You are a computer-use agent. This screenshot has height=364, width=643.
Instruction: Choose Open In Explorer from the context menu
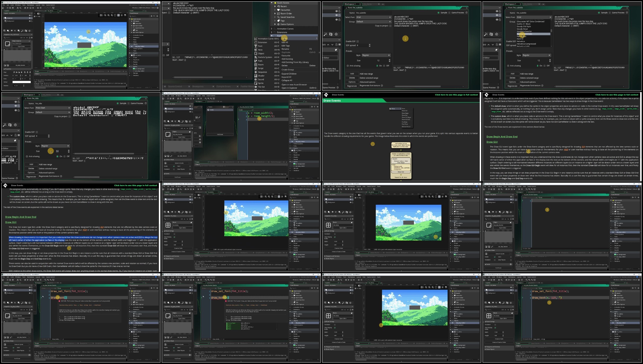tap(289, 88)
